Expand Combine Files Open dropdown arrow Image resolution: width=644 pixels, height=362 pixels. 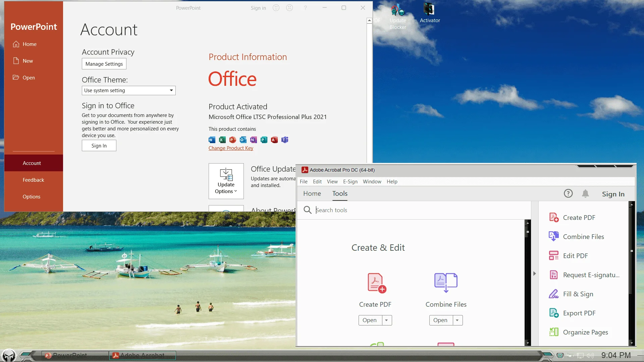pos(458,320)
